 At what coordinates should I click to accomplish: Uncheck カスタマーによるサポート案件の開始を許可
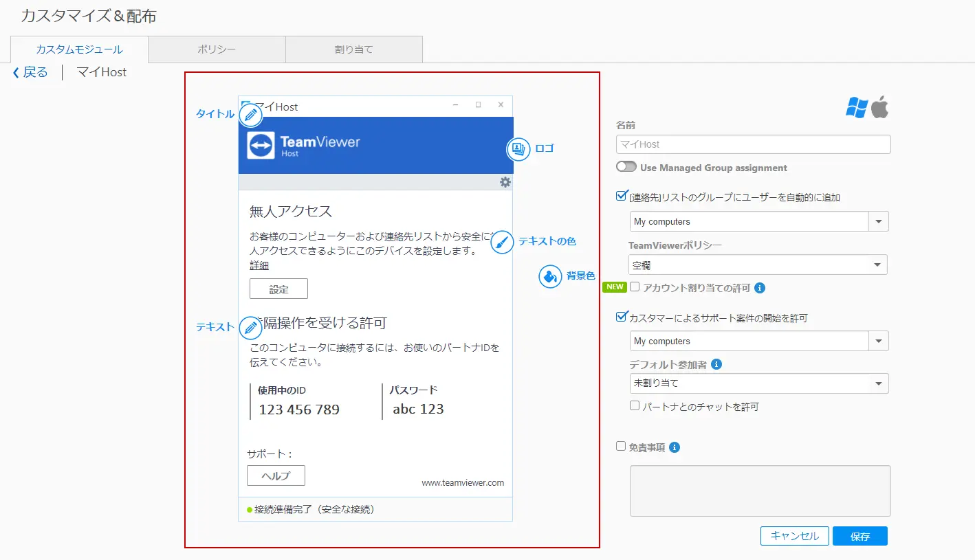coord(622,317)
